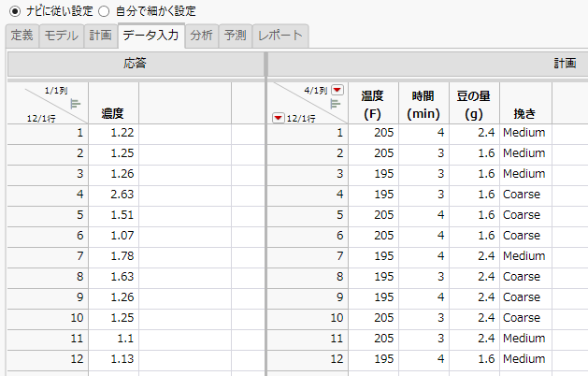Select the 時間 (min) column header
The width and height of the screenshot is (588, 376).
423,103
